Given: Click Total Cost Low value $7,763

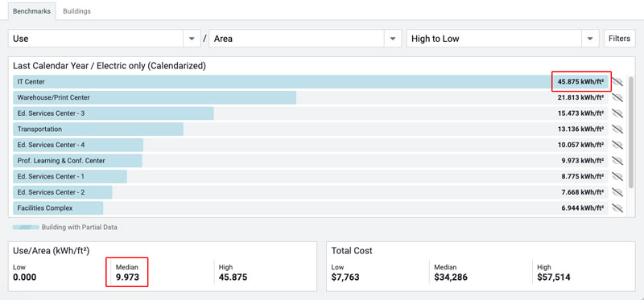Looking at the screenshot, I should click(345, 277).
